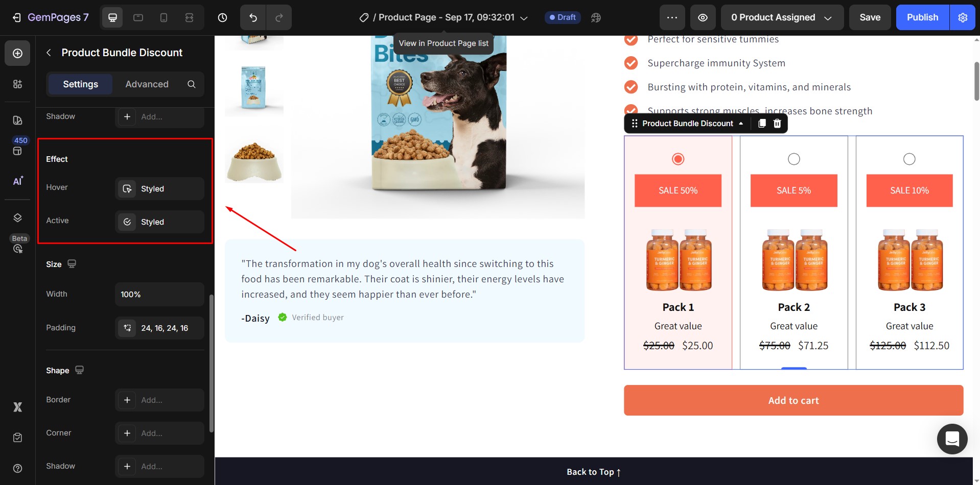Click the Pack 2 title text
This screenshot has height=485, width=980.
tap(794, 307)
